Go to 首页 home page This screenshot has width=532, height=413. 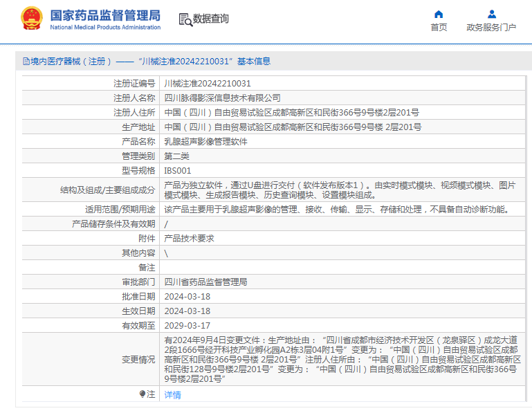tap(439, 28)
